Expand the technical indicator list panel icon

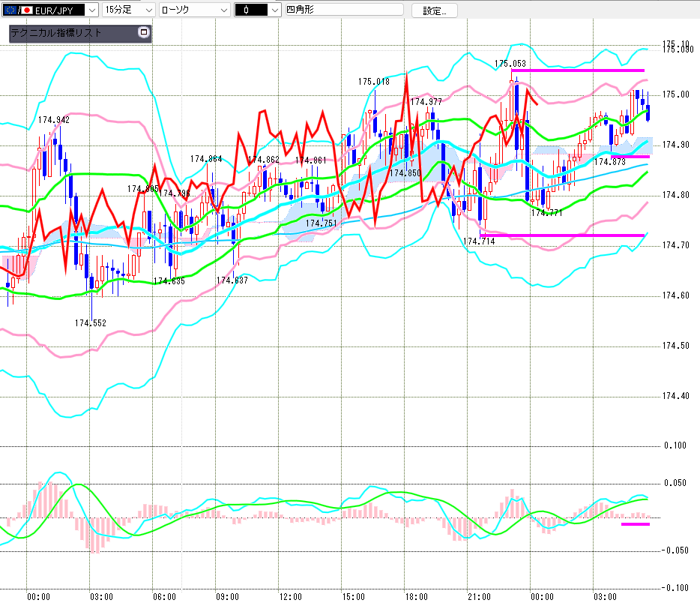coord(144,33)
